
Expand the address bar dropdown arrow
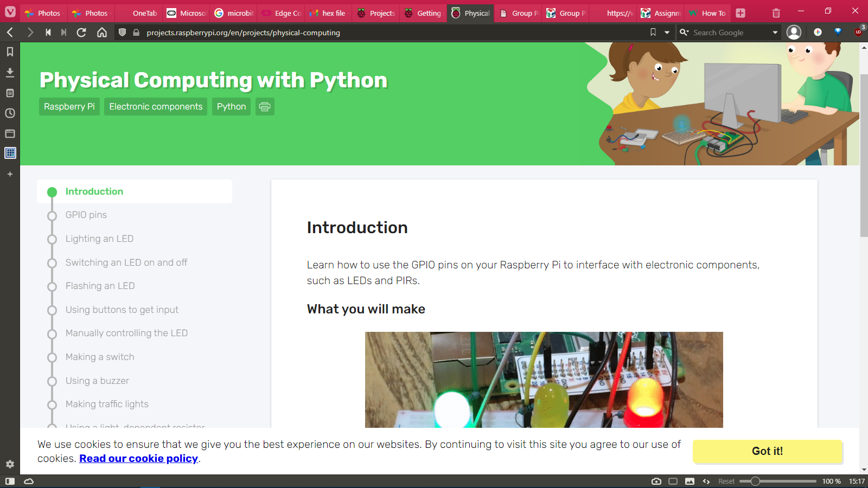coord(667,33)
